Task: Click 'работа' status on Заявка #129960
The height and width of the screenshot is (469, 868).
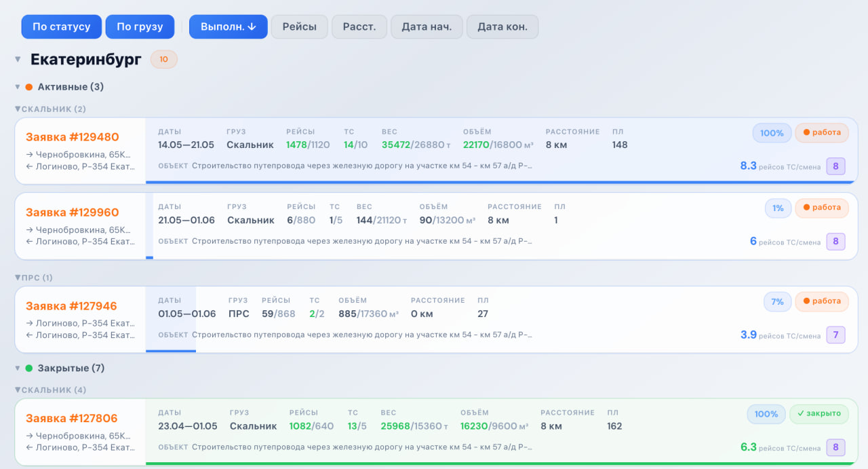Action: tap(822, 208)
